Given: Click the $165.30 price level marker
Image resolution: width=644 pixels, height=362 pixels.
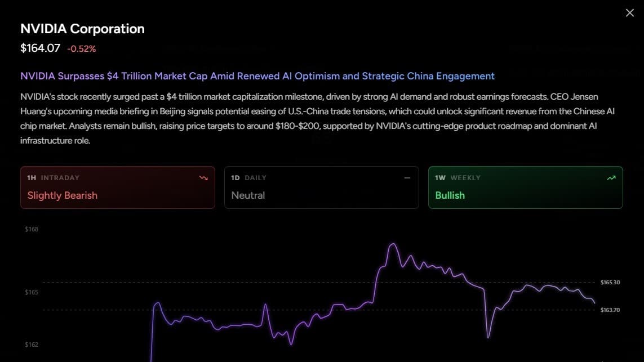Looking at the screenshot, I should [610, 282].
